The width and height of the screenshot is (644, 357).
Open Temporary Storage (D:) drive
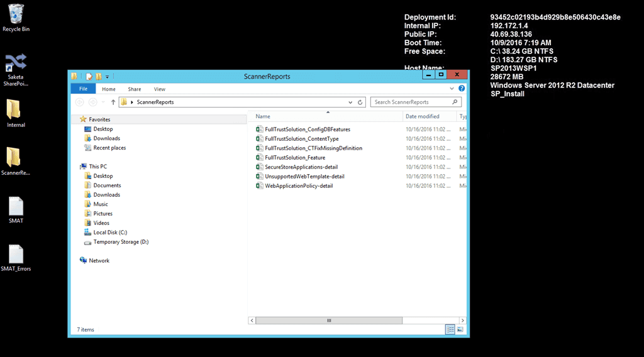121,242
